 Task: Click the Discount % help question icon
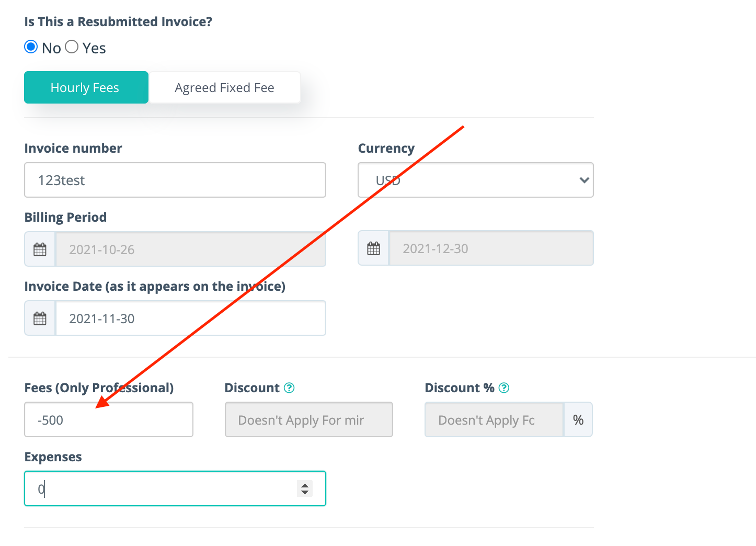pyautogui.click(x=504, y=388)
